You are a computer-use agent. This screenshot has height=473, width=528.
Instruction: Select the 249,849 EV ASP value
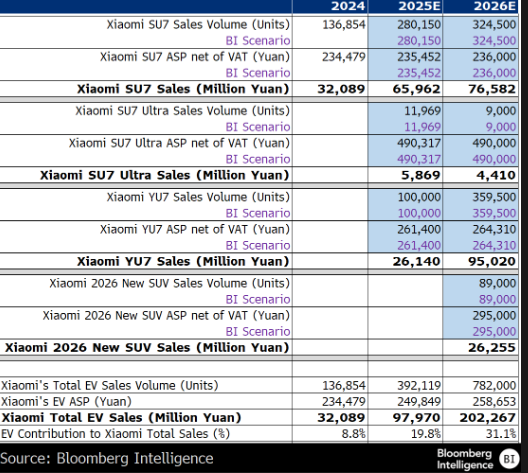tap(419, 402)
